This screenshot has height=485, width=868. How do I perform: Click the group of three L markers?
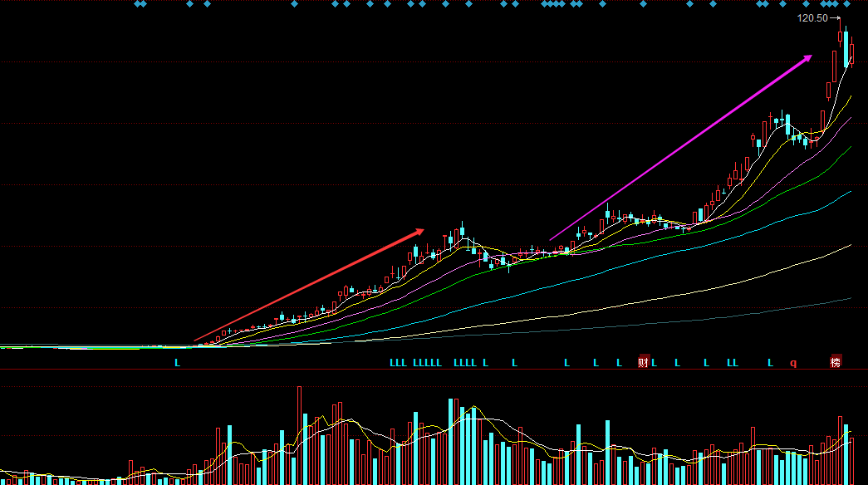pos(398,363)
